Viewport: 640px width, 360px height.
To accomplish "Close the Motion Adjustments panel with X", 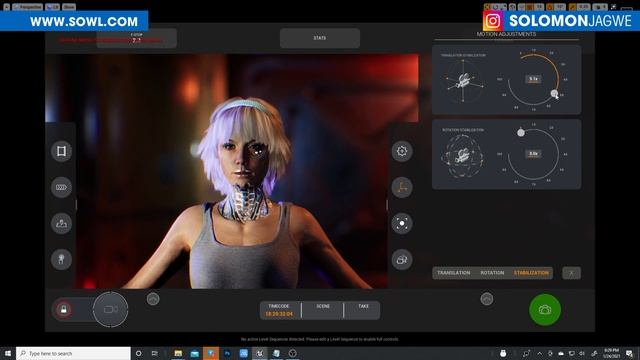I will pyautogui.click(x=571, y=273).
